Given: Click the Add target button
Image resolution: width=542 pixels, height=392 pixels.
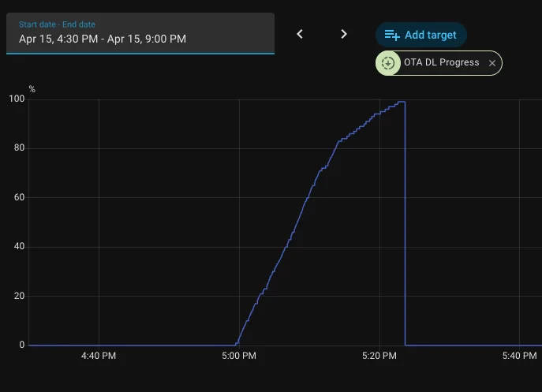Looking at the screenshot, I should [421, 35].
